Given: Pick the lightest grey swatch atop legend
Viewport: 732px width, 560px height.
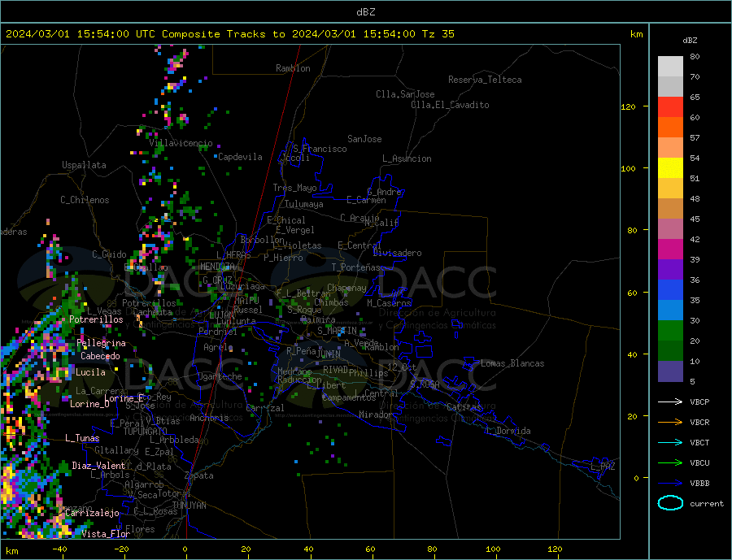Looking at the screenshot, I should tap(670, 67).
